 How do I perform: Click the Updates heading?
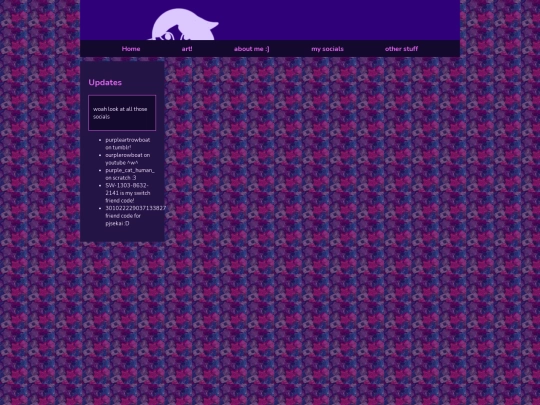coord(105,83)
